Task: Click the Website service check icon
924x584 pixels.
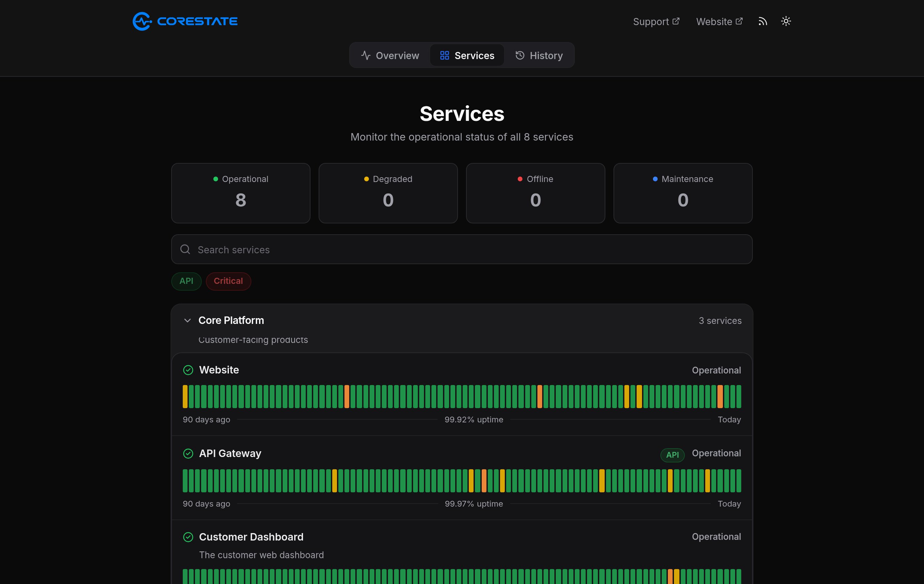Action: coord(188,370)
